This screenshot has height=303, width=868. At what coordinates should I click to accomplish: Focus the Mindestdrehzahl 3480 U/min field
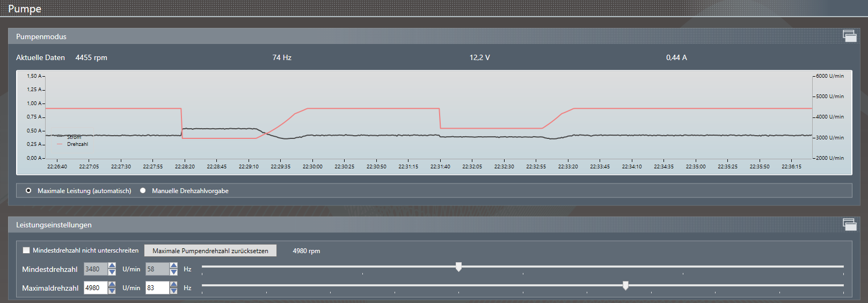pos(96,269)
